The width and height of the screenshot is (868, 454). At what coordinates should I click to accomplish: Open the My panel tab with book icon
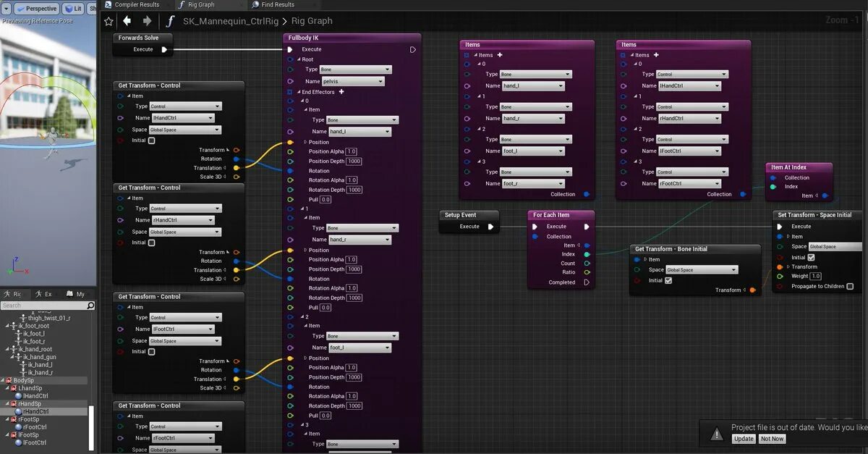coord(75,294)
